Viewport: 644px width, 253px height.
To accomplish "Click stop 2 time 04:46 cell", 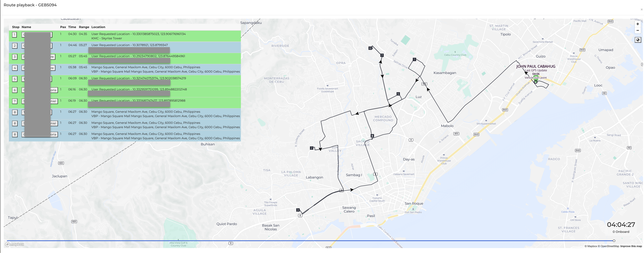I will 73,45.
